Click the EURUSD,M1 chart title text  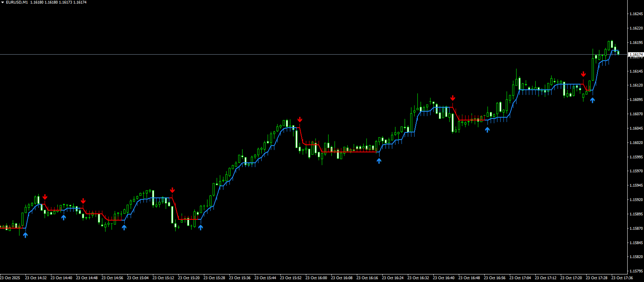click(17, 2)
